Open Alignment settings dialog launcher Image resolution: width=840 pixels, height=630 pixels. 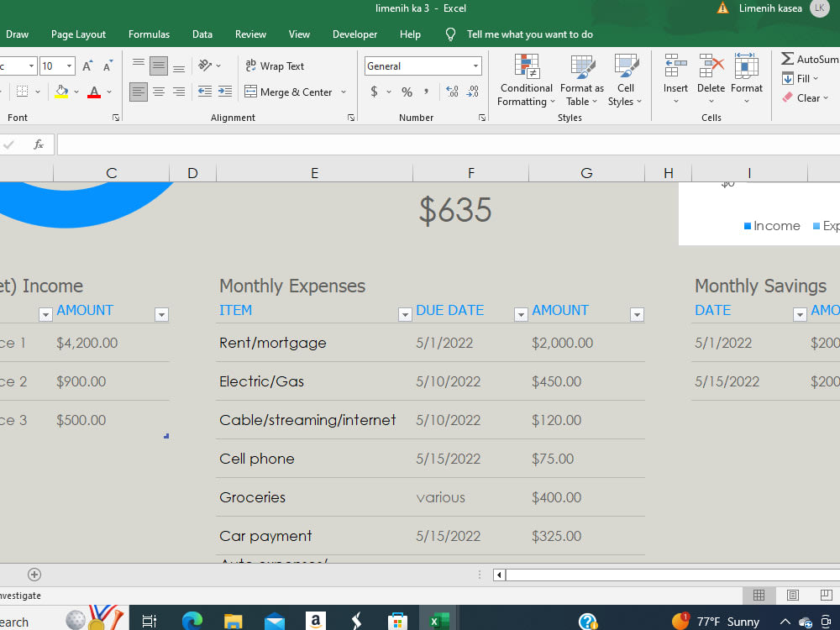[x=351, y=118]
